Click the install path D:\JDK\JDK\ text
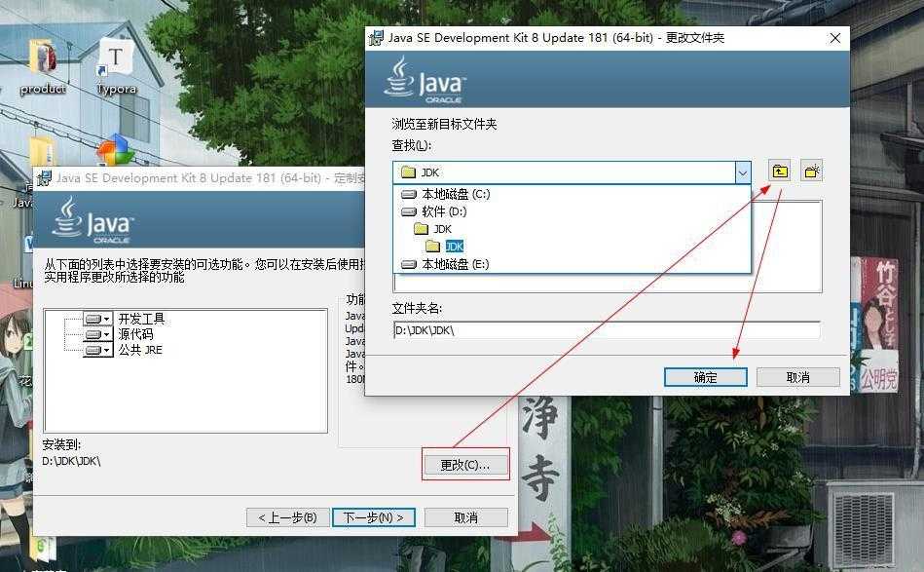924x572 pixels. coord(71,461)
